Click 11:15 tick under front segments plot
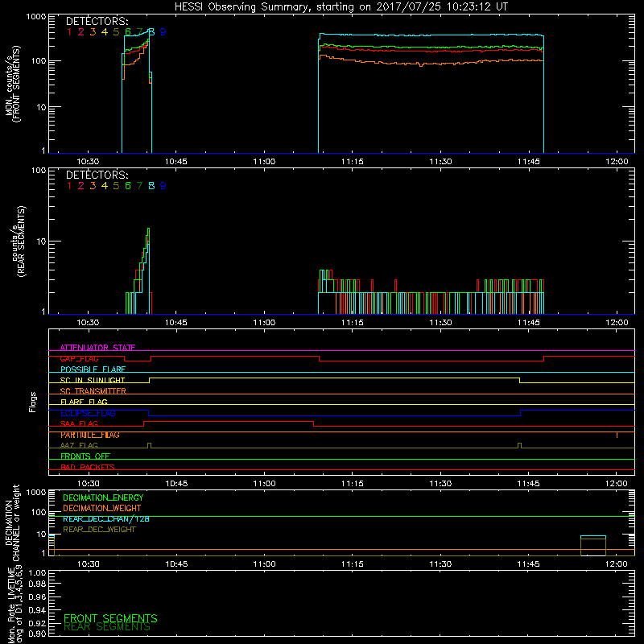This screenshot has width=644, height=644. click(x=353, y=162)
